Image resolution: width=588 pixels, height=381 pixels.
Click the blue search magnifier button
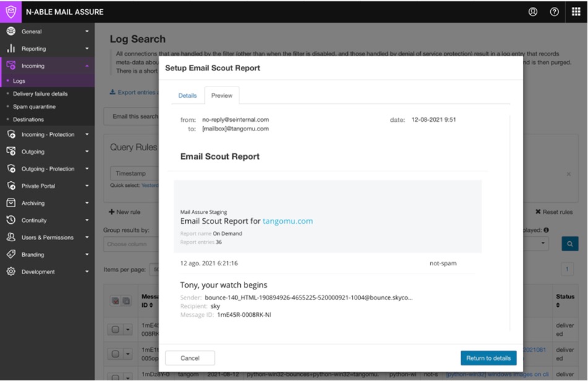[569, 244]
